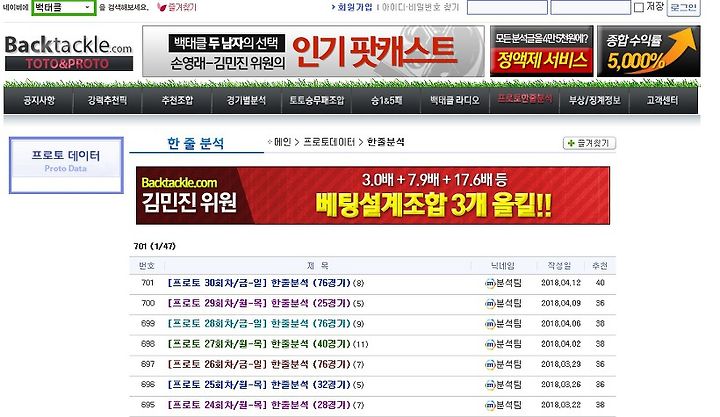Image resolution: width=720 pixels, height=417 pixels.
Task: Open the 김민진 위원 베팅설계조합 banner
Action: coord(373,196)
